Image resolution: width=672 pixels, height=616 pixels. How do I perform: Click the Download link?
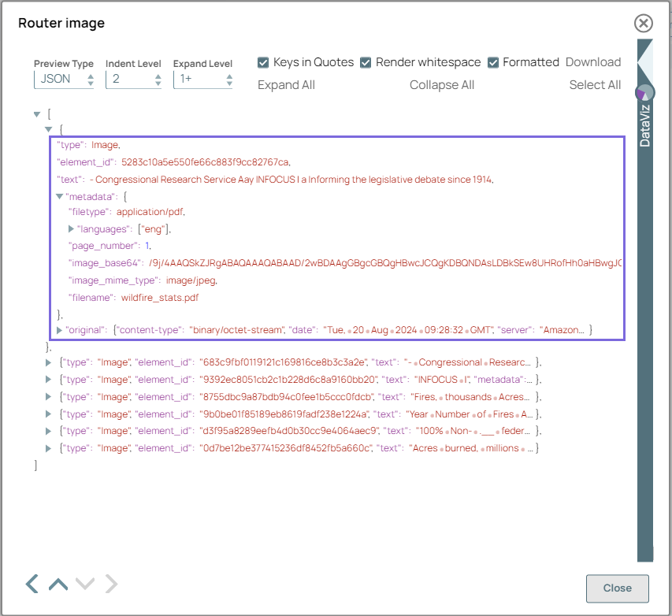click(x=593, y=61)
